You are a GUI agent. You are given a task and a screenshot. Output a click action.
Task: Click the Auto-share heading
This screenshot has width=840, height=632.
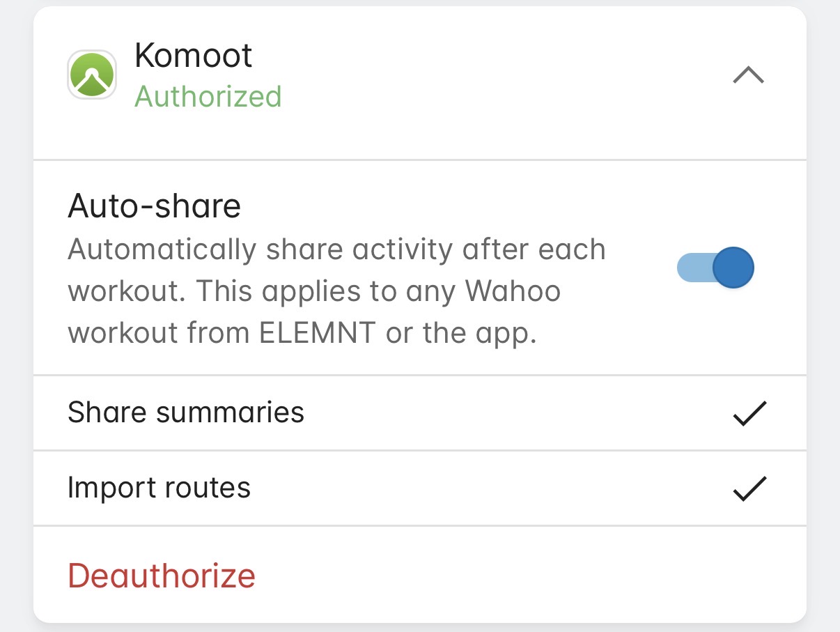pyautogui.click(x=154, y=206)
